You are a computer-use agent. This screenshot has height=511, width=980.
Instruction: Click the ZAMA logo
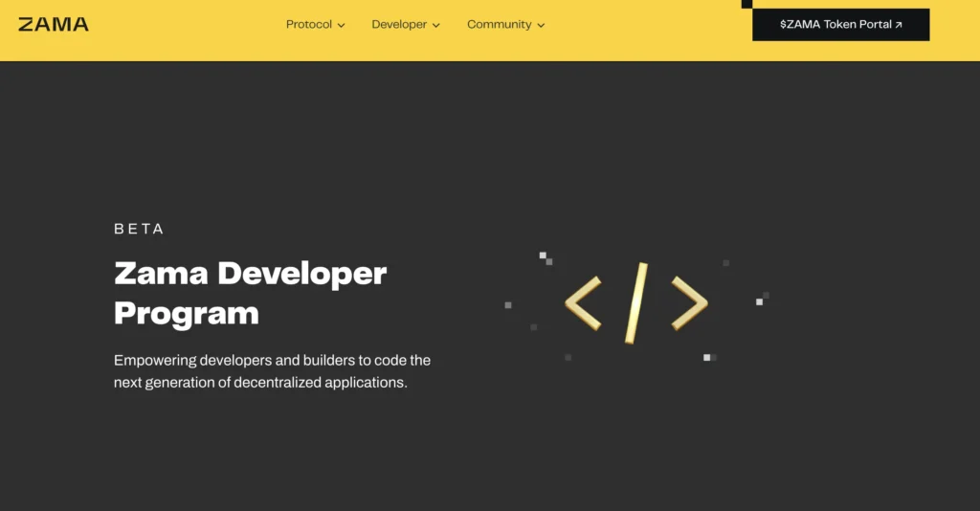coord(54,24)
